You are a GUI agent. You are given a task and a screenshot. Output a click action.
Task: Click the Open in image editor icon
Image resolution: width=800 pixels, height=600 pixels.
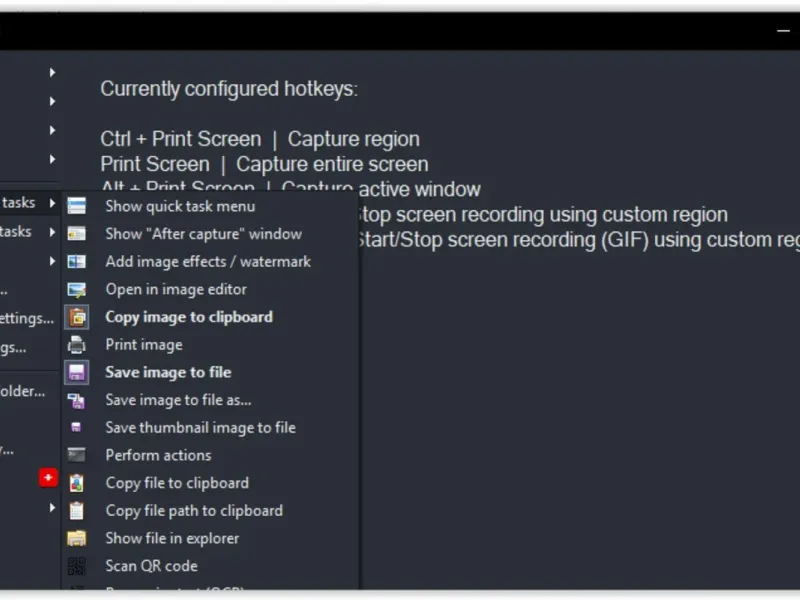pyautogui.click(x=77, y=290)
